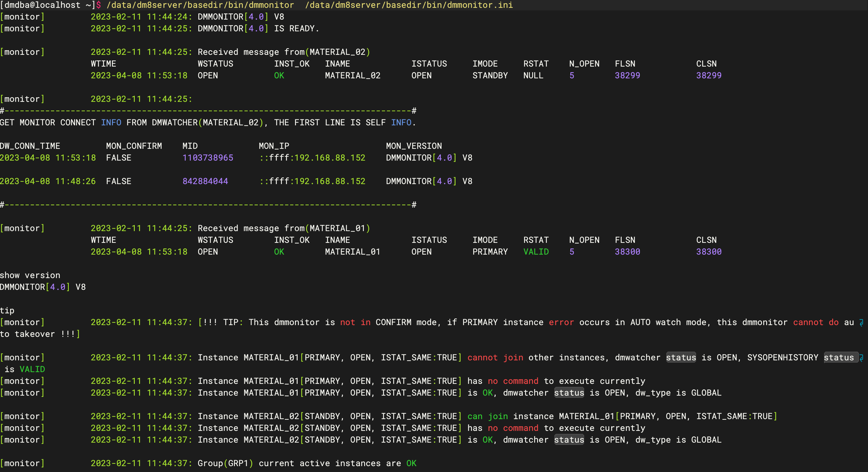868x472 pixels.
Task: Click 'Received message from(MATERIAL_02)' line
Action: tap(284, 52)
